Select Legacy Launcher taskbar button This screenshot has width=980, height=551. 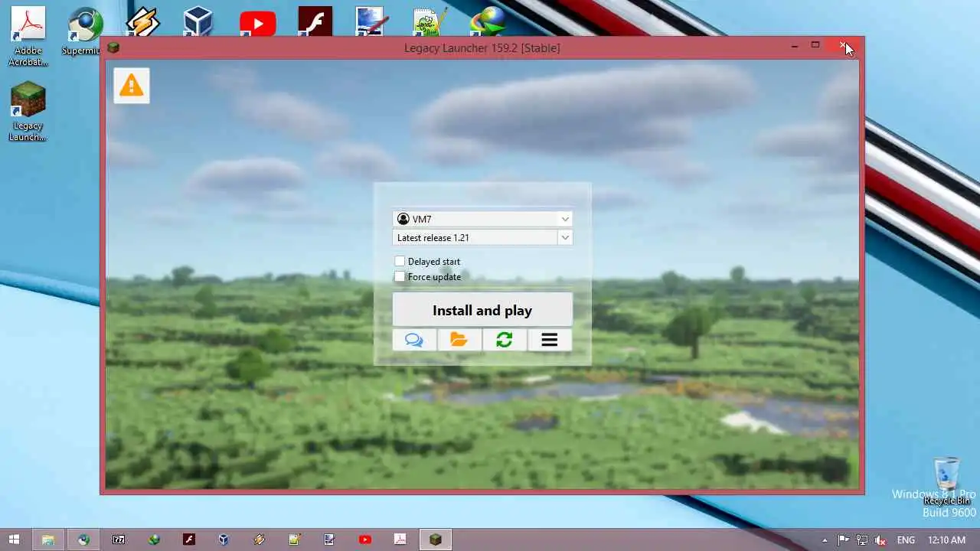[435, 540]
